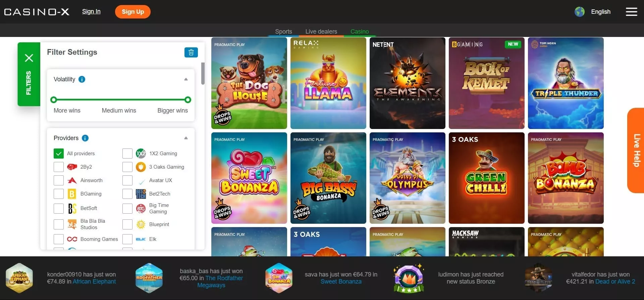The width and height of the screenshot is (644, 300).
Task: Click the globe language icon
Action: 579,12
